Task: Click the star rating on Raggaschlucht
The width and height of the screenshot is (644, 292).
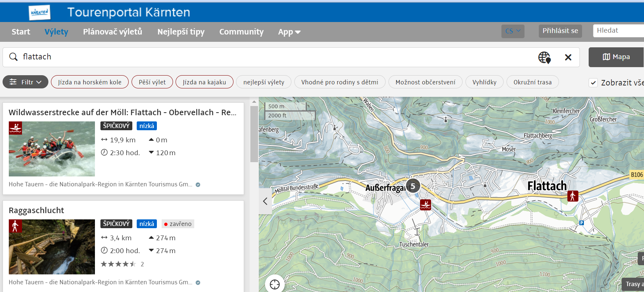Action: point(118,264)
